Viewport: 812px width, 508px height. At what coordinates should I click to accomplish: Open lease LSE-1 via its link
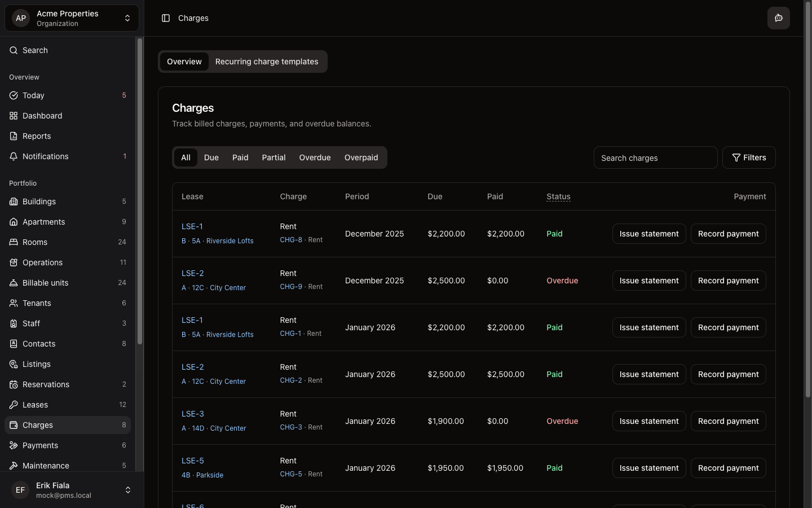(x=192, y=226)
